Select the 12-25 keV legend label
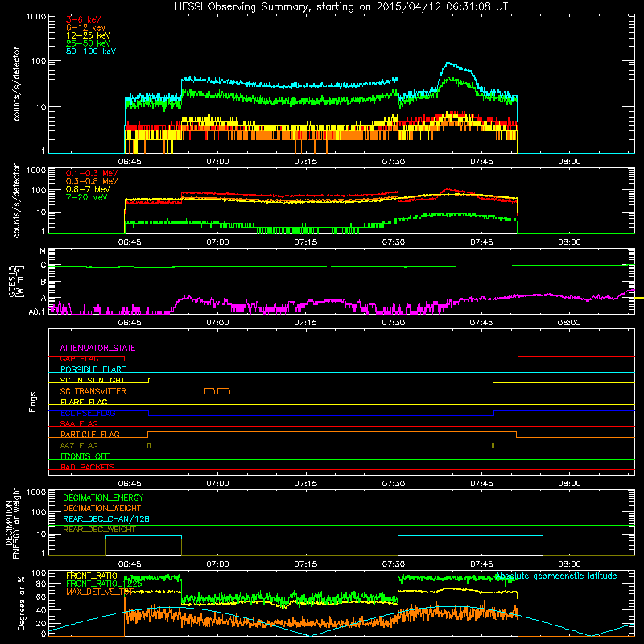Image resolution: width=644 pixels, height=644 pixels. (x=89, y=35)
